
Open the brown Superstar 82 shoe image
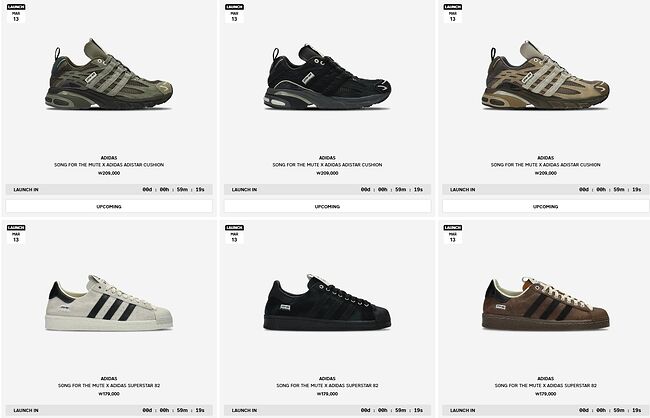(546, 304)
